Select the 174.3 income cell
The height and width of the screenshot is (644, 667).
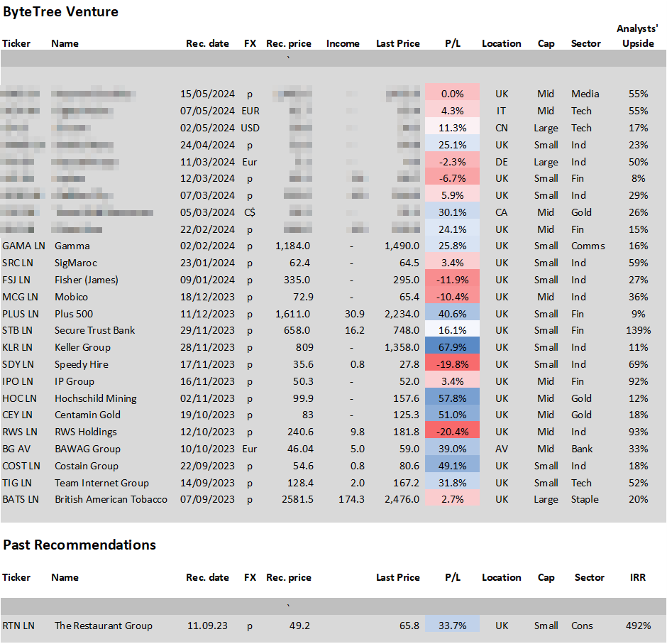(x=351, y=499)
